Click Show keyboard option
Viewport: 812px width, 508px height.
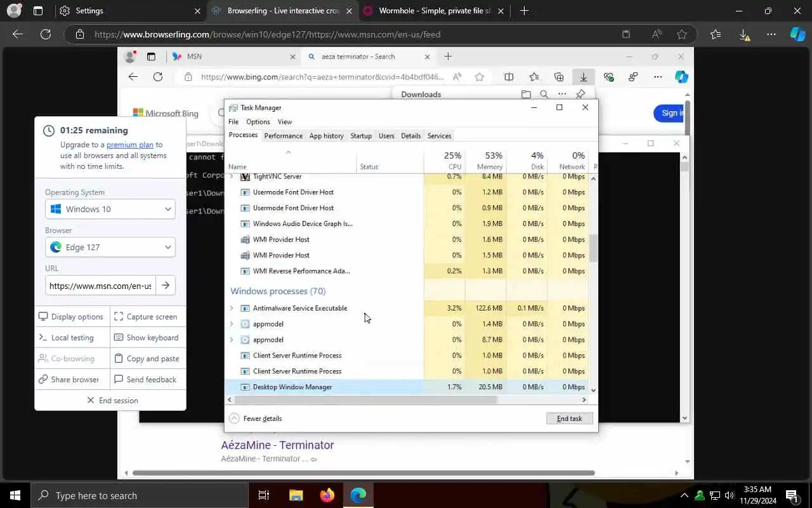pyautogui.click(x=148, y=338)
